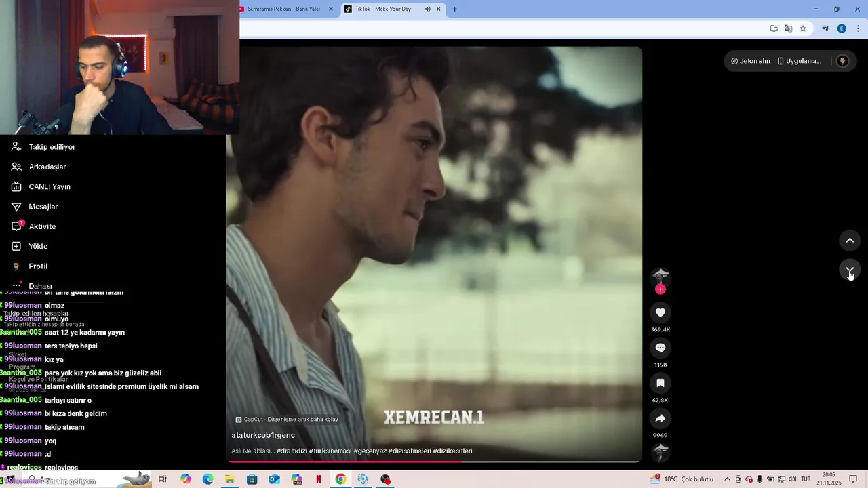Open the notification center icon

point(854,479)
